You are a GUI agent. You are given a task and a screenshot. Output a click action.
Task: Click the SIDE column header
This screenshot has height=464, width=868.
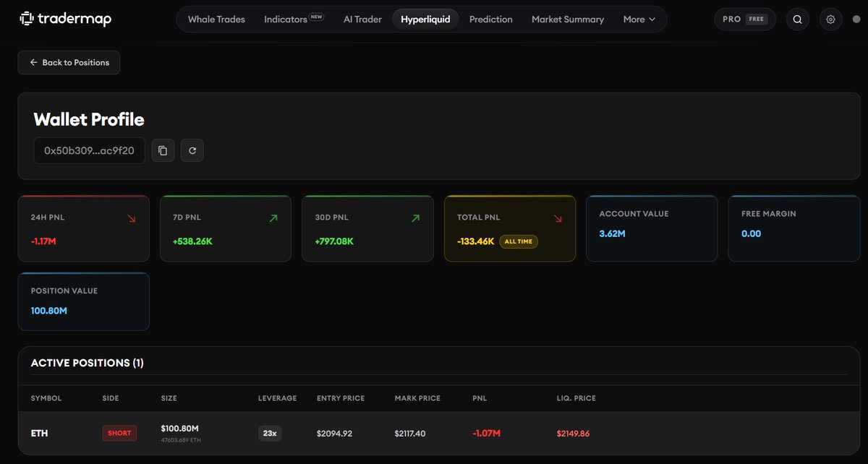coord(111,398)
